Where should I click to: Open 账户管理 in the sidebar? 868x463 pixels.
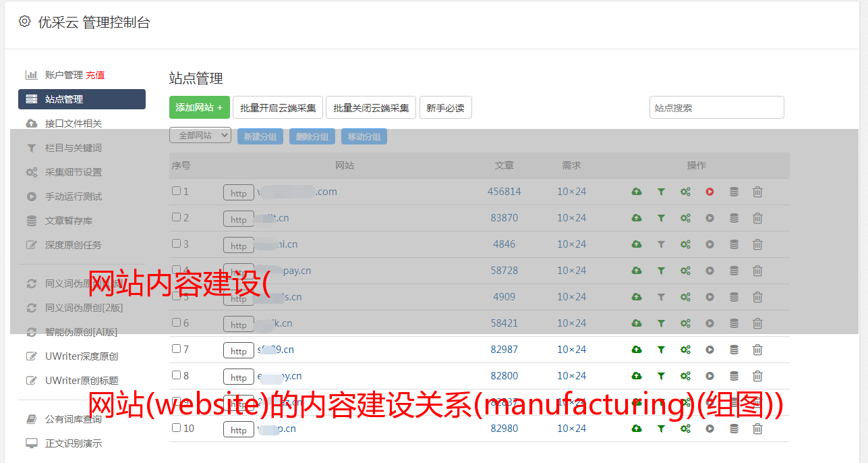(64, 75)
